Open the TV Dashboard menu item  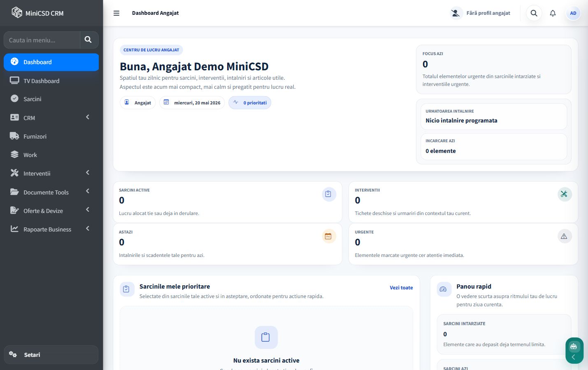pos(51,81)
